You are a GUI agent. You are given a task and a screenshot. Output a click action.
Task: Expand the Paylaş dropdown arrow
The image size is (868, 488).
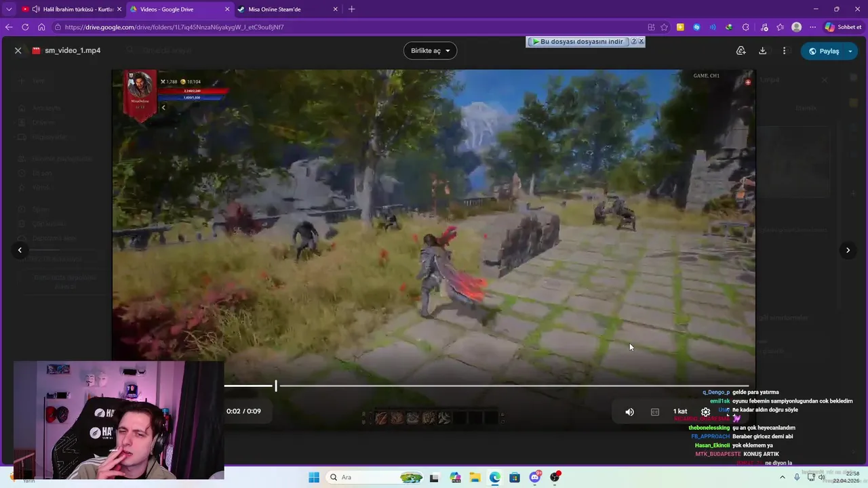pyautogui.click(x=850, y=51)
